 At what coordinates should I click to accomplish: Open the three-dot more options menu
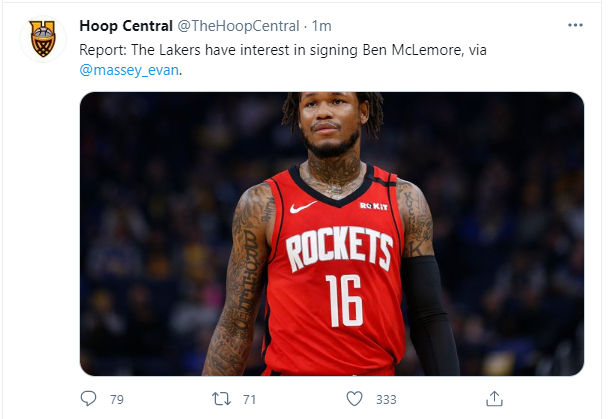click(575, 25)
